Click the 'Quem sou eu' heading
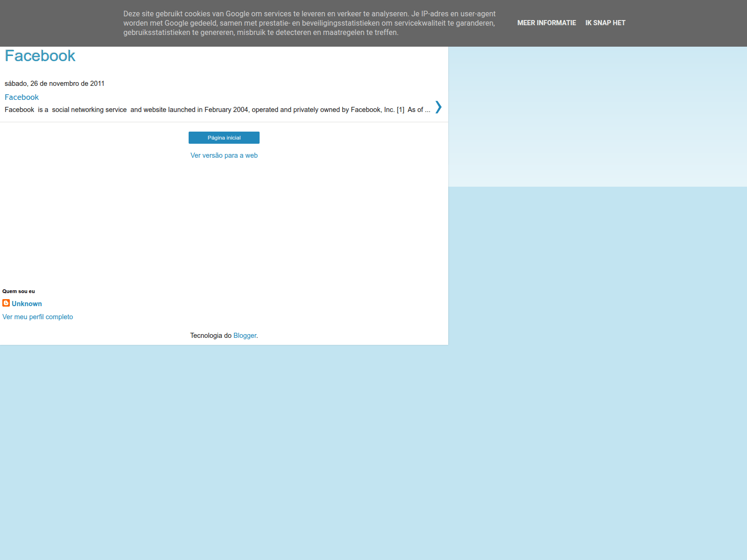The width and height of the screenshot is (747, 560). coord(19,291)
